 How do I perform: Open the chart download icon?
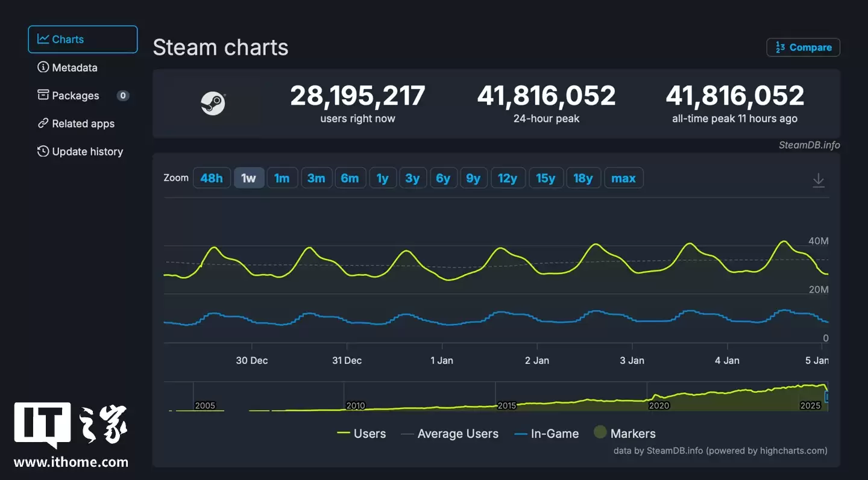coord(818,179)
